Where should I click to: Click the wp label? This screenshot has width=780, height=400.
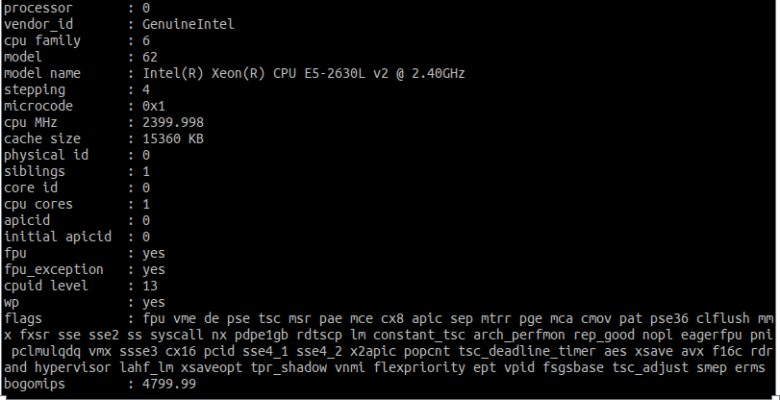click(11, 301)
